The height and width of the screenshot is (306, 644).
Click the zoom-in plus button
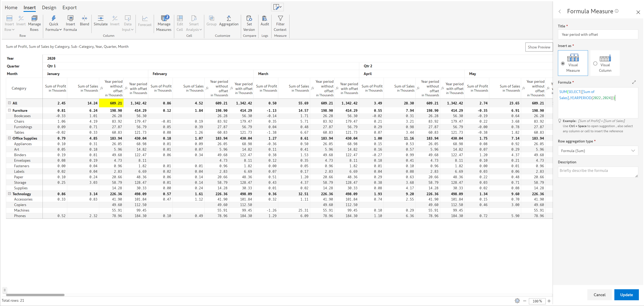(x=549, y=301)
